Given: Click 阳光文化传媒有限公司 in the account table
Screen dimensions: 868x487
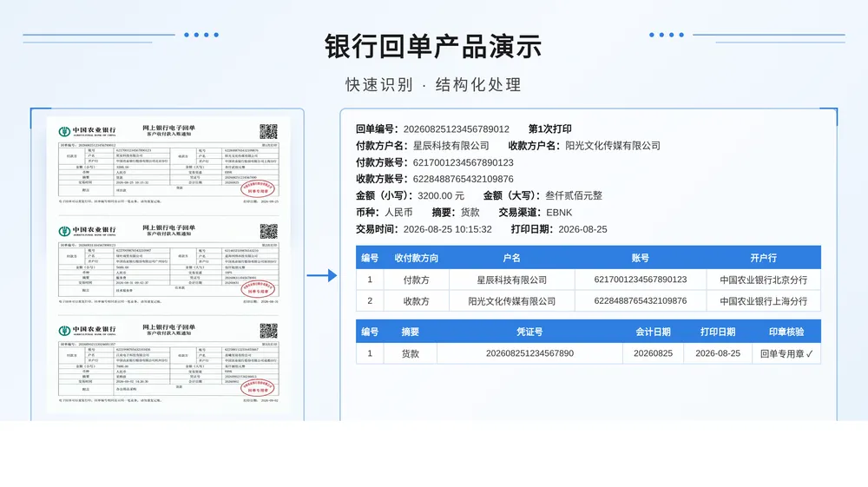Looking at the screenshot, I should (x=511, y=301).
